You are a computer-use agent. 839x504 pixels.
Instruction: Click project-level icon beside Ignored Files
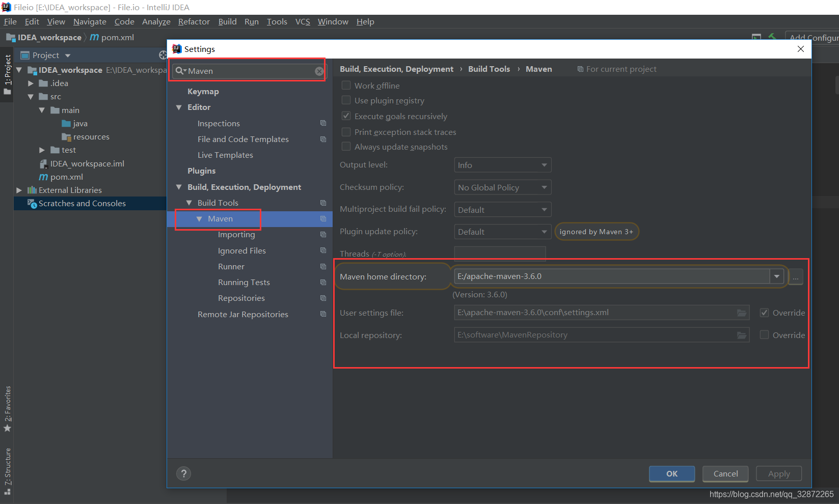(x=323, y=250)
